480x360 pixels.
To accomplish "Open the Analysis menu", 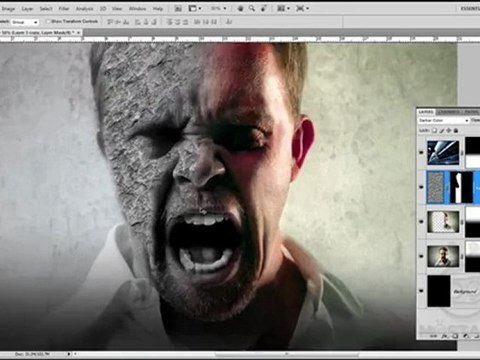I will pos(84,9).
